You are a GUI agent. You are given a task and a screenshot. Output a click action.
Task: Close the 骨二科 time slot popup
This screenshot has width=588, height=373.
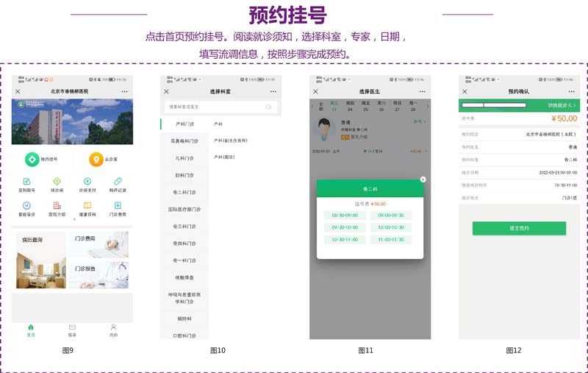pos(423,179)
